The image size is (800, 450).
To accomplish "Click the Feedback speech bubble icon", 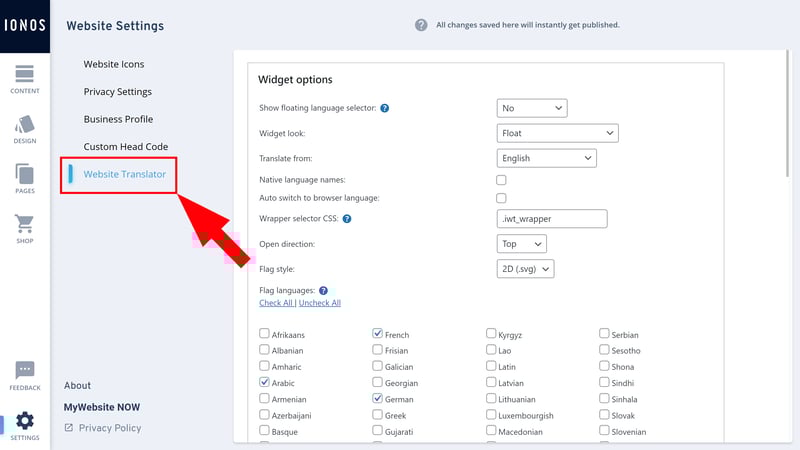I will 24,370.
